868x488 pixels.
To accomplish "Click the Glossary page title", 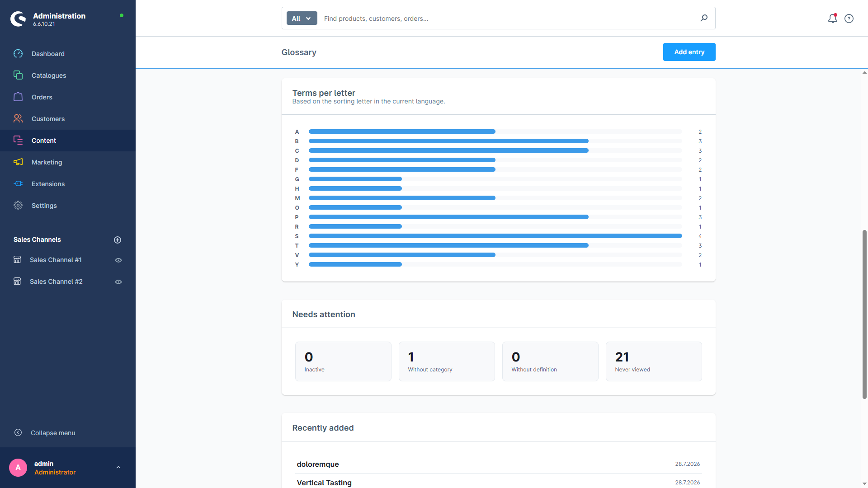I will click(299, 52).
